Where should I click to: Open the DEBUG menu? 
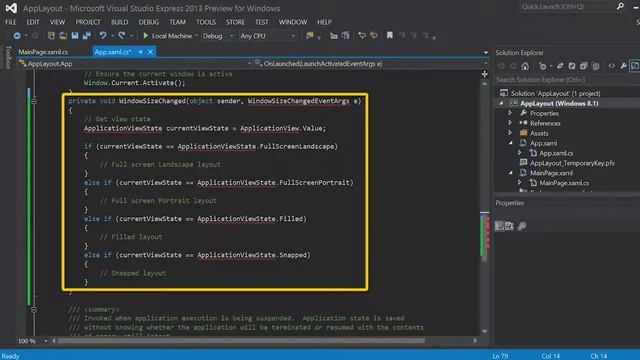pos(149,22)
